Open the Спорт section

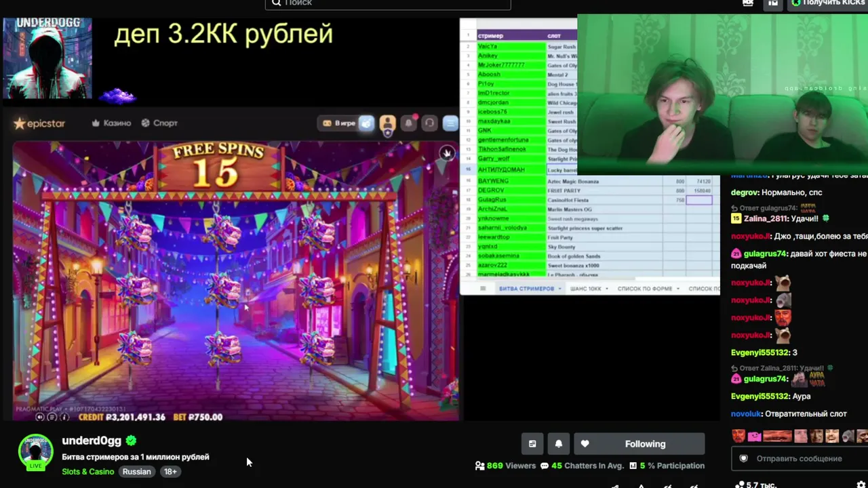click(x=159, y=123)
